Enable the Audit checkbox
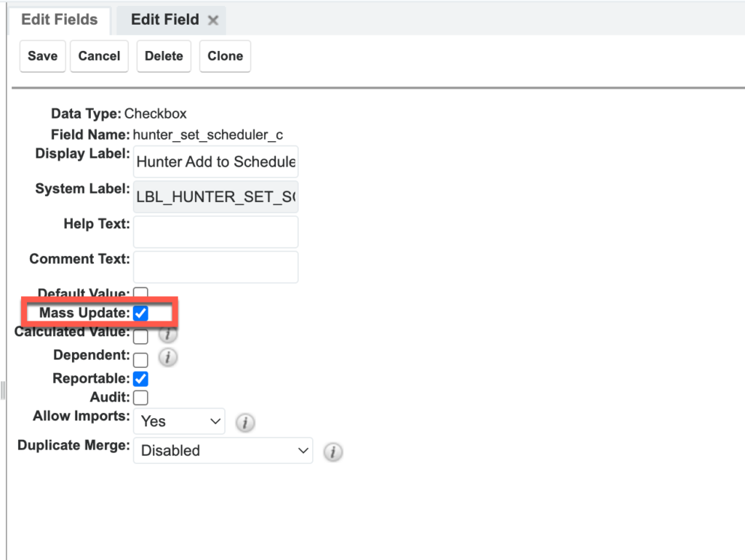Image resolution: width=745 pixels, height=560 pixels. tap(141, 398)
